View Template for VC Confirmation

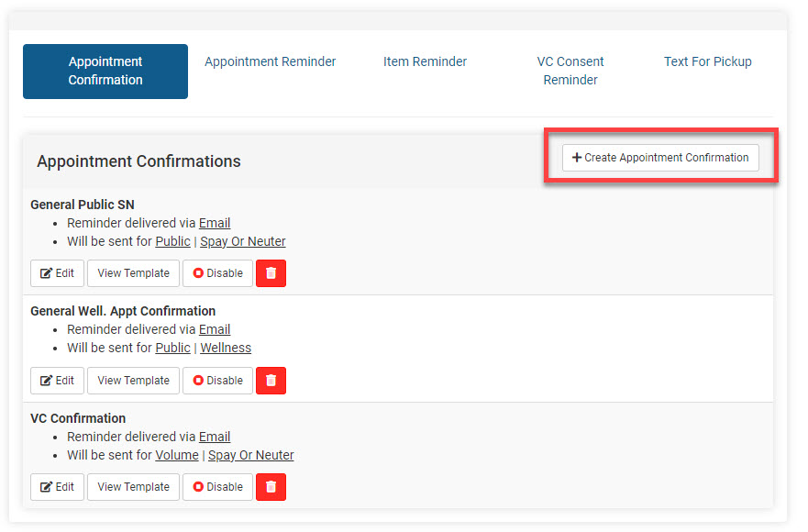click(x=133, y=487)
